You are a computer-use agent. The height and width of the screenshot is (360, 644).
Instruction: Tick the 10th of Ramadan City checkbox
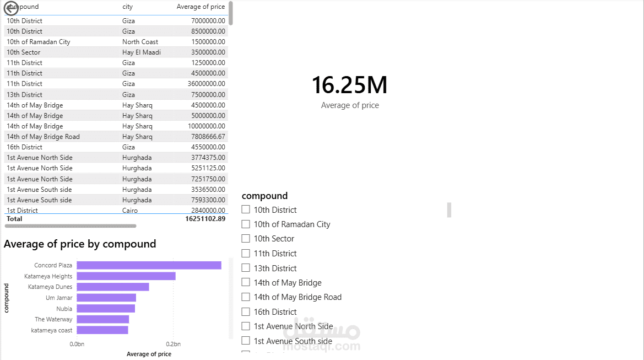(x=246, y=224)
